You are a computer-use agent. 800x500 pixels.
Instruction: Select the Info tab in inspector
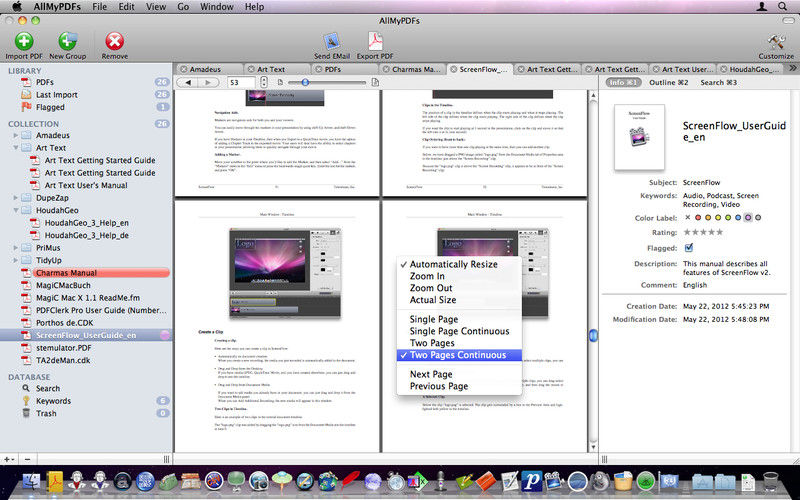[x=623, y=82]
